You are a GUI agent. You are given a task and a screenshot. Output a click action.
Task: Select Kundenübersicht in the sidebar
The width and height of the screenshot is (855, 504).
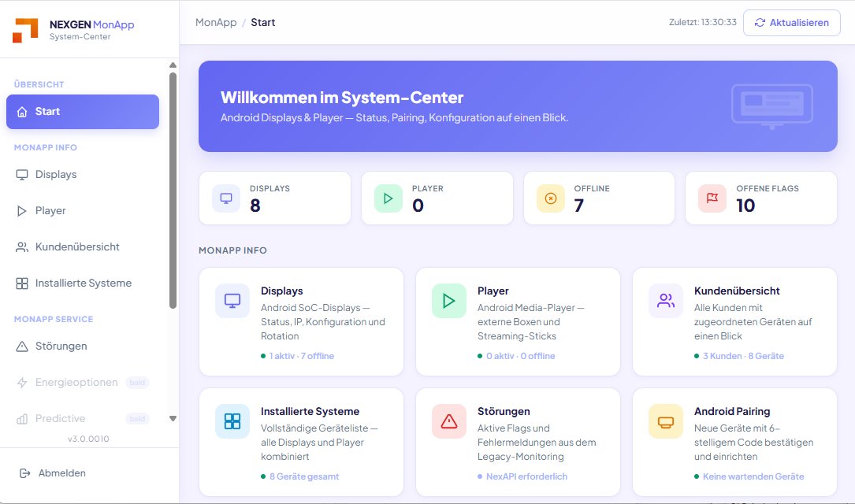[x=83, y=247]
